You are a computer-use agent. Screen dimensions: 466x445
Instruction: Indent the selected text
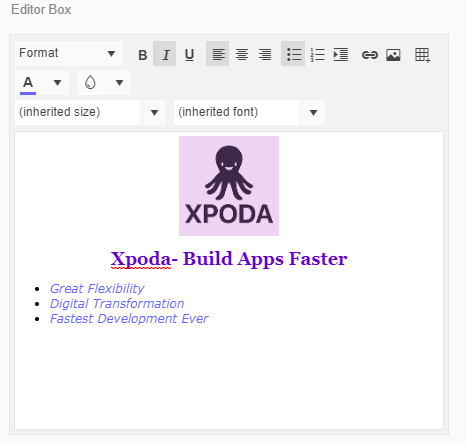tap(341, 54)
